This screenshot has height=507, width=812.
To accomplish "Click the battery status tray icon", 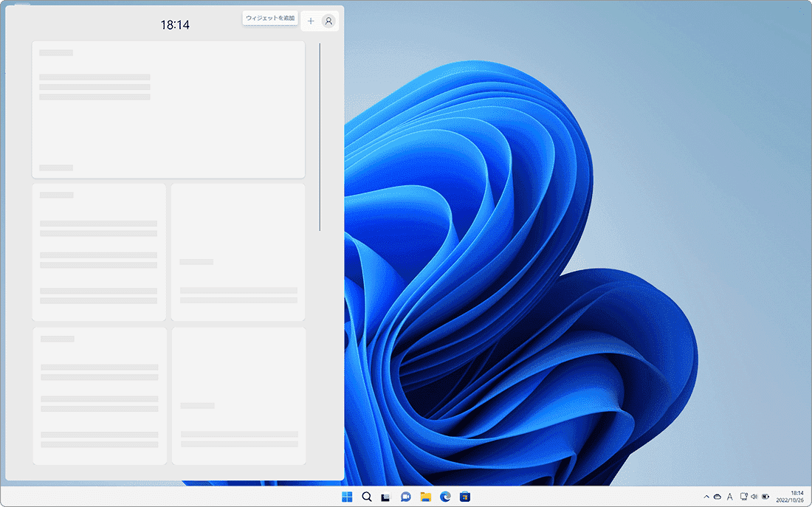I will [x=765, y=497].
